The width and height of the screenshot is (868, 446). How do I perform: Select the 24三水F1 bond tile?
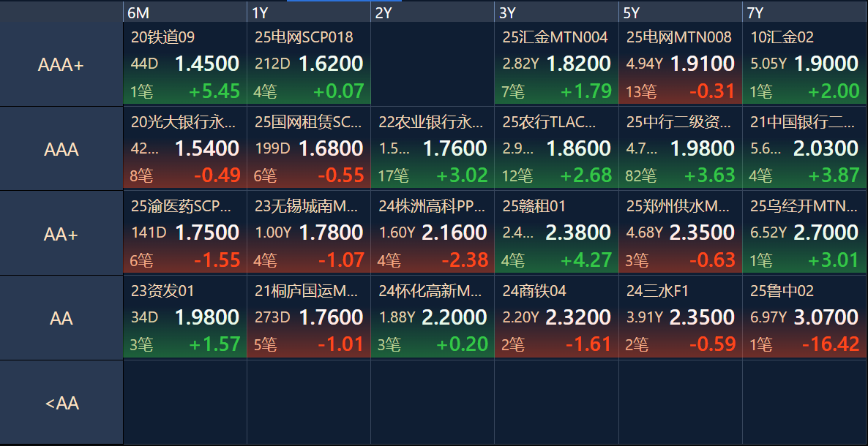click(681, 317)
